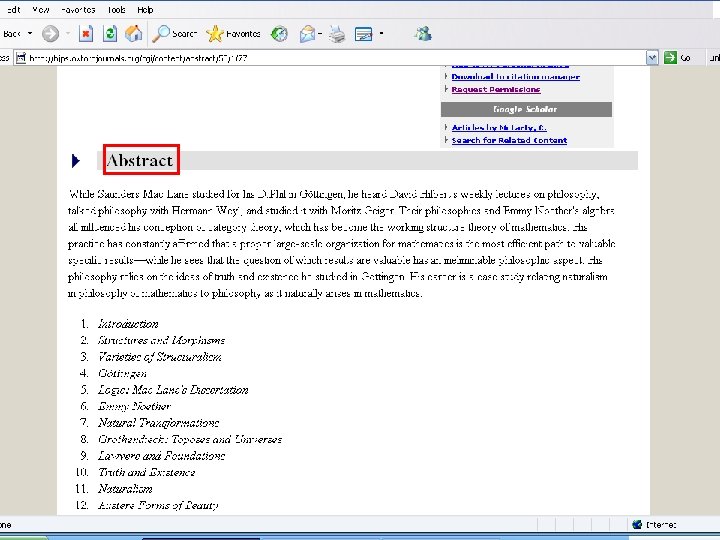Click the Print icon in toolbar
720x540 pixels.
point(337,34)
